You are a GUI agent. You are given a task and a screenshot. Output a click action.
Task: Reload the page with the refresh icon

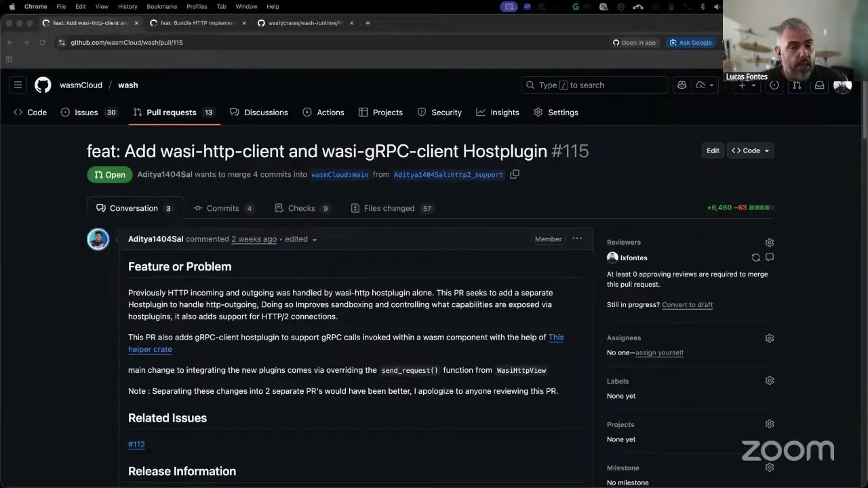(42, 42)
